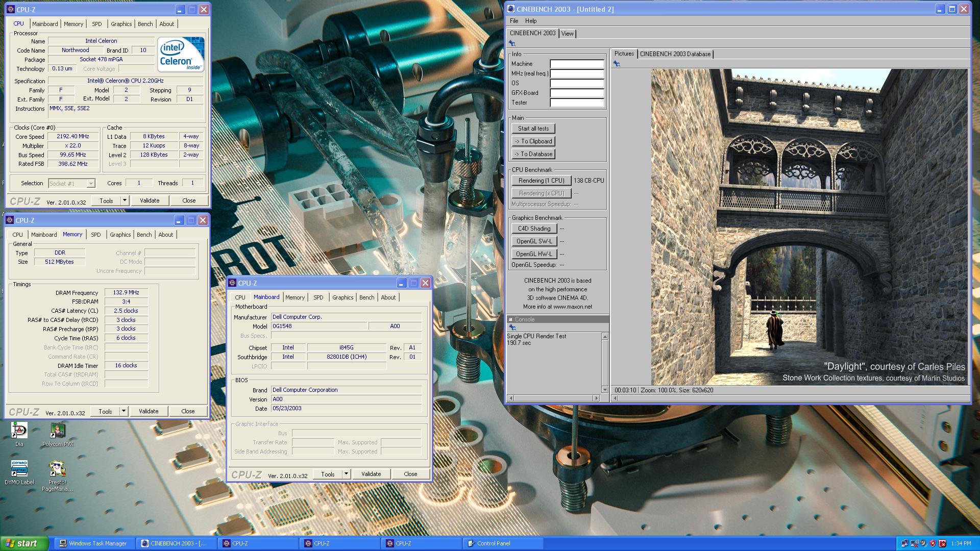Click the Kaspersky tray icon with red X

click(x=942, y=543)
